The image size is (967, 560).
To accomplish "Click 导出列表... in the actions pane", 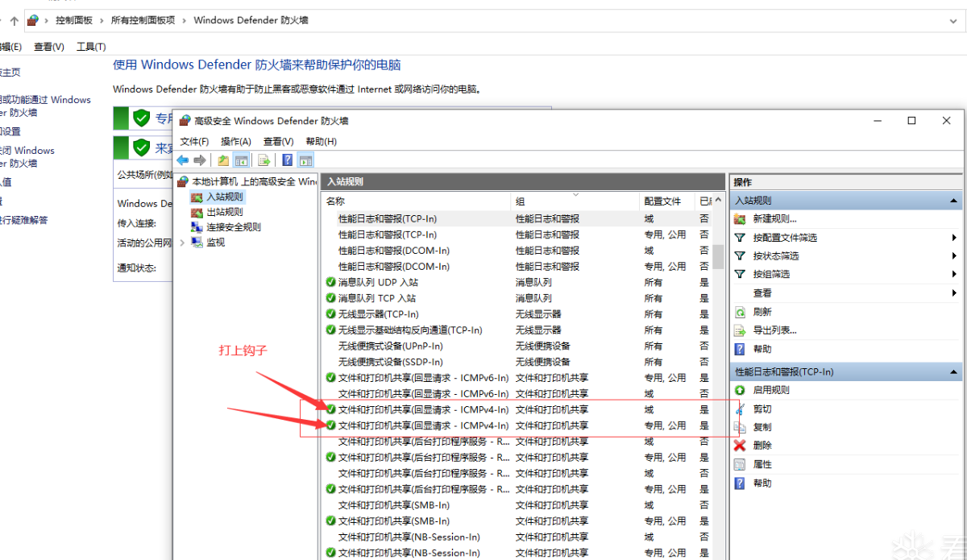I will tap(774, 330).
